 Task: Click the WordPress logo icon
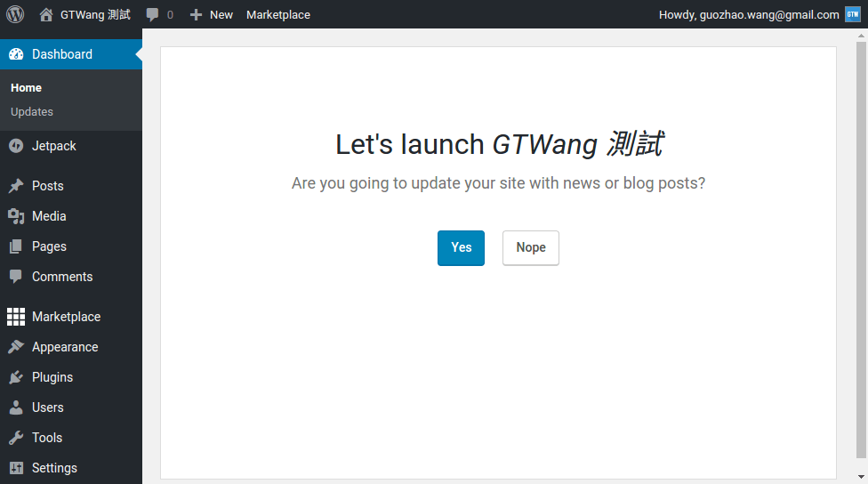point(15,14)
